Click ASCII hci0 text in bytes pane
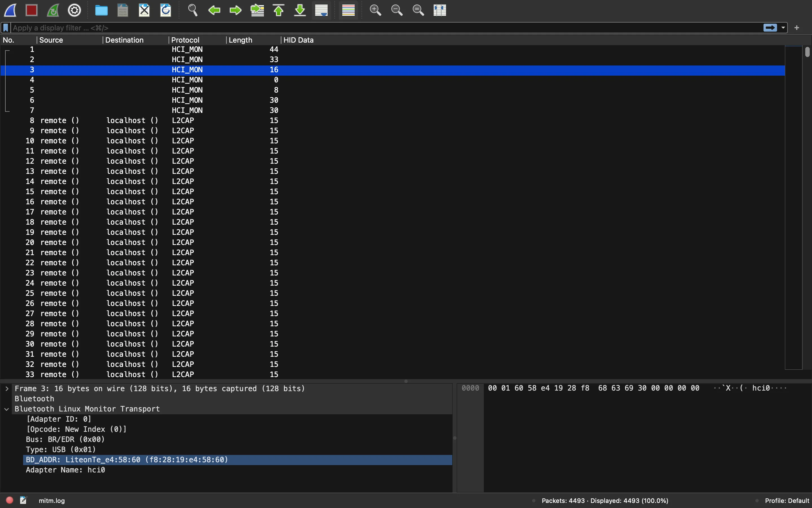This screenshot has width=812, height=508. click(761, 388)
